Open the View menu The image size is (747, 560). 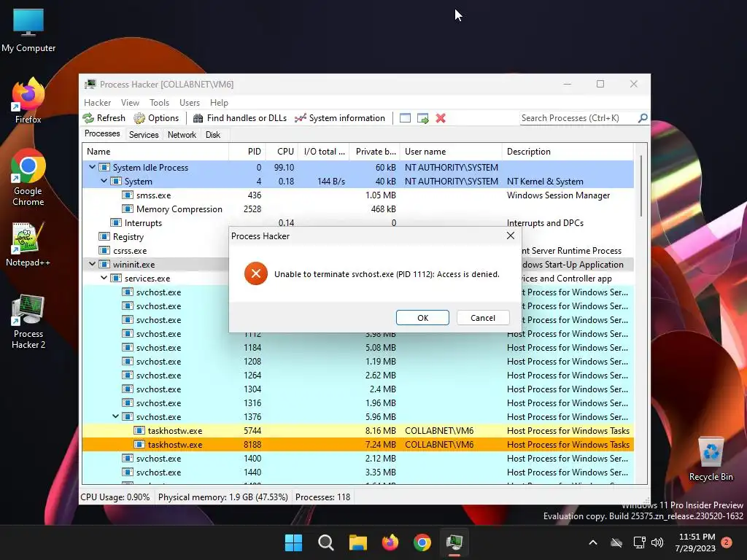click(130, 102)
